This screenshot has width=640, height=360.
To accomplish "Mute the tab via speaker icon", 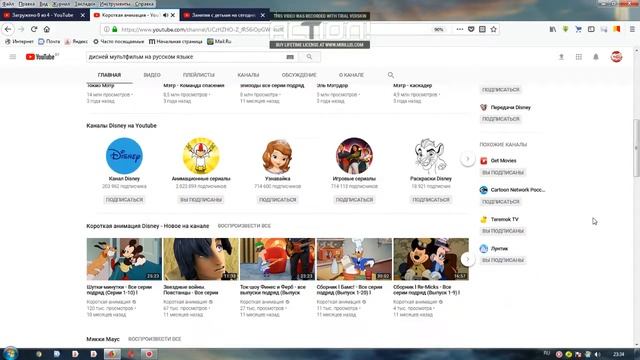I will pyautogui.click(x=165, y=15).
